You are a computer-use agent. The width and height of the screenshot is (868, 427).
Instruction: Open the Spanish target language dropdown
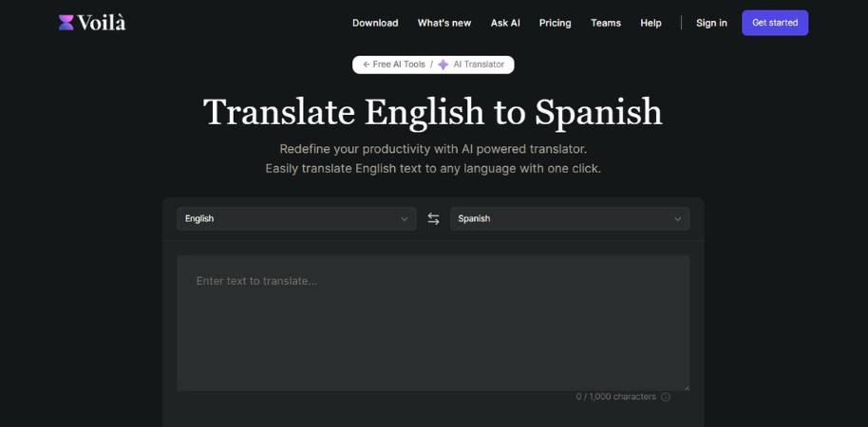[569, 219]
